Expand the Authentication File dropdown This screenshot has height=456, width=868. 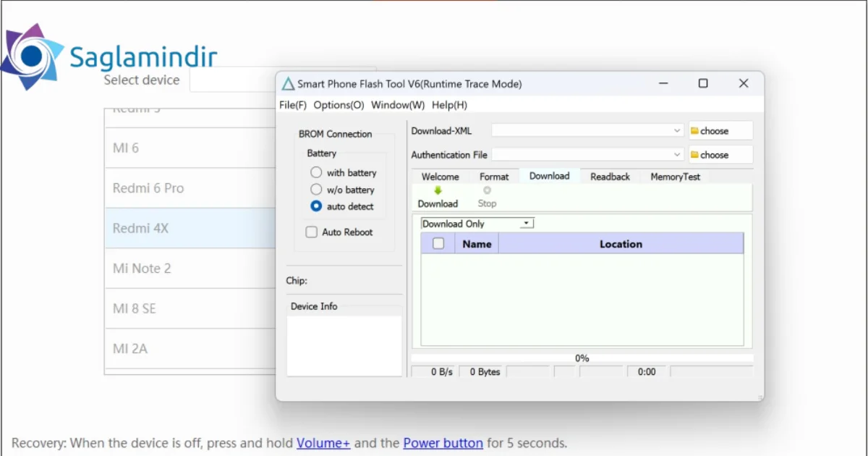click(x=677, y=155)
